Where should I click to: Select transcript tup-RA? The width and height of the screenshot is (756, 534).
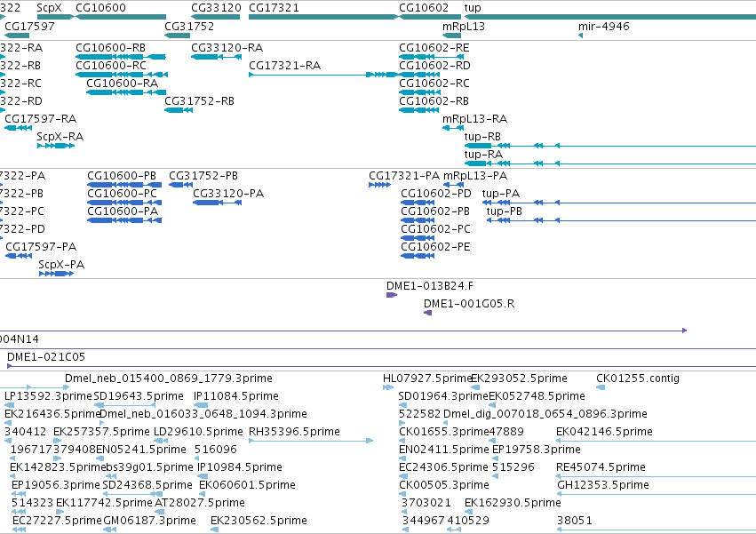(x=483, y=155)
